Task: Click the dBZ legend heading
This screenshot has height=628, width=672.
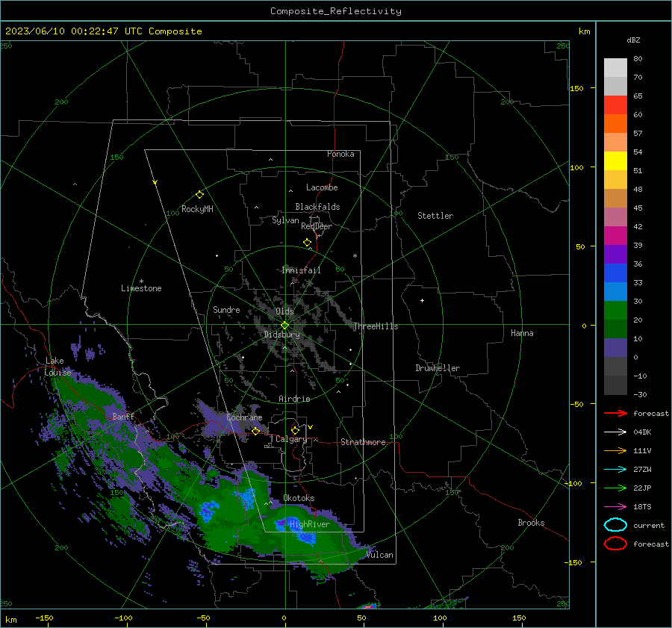Action: 633,40
